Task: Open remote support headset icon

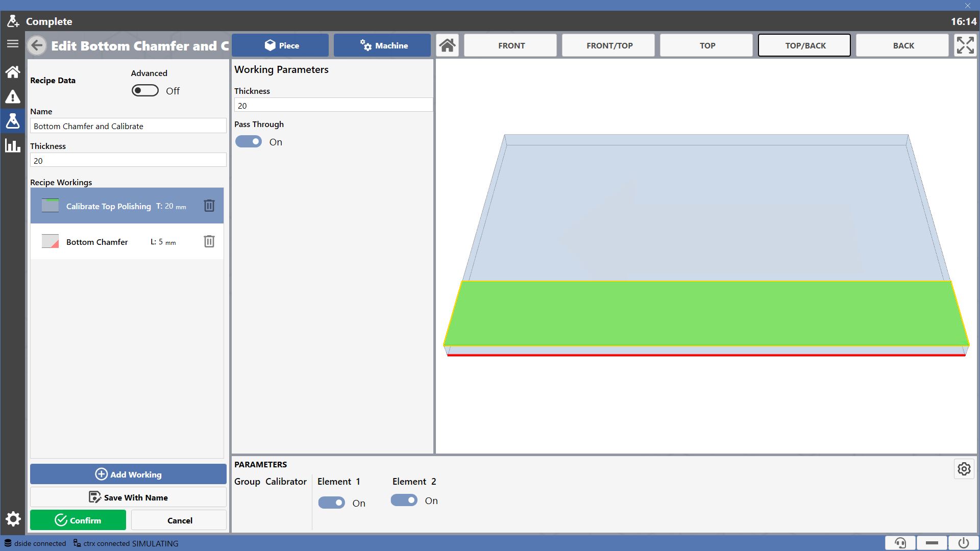Action: (x=900, y=543)
